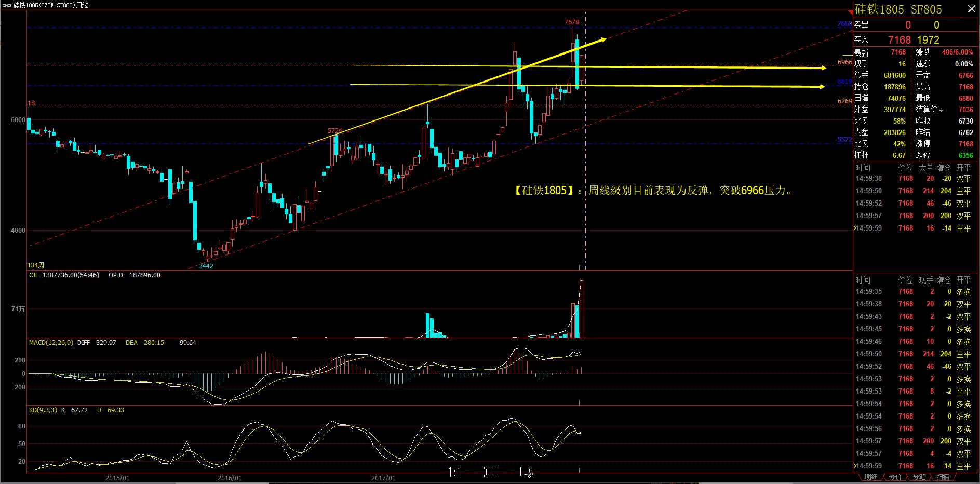Close the 硅铁1805 quote panel with X

tap(971, 9)
